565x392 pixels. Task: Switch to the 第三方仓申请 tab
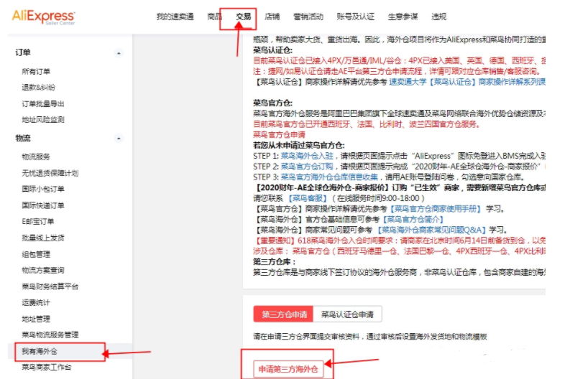[x=283, y=314]
